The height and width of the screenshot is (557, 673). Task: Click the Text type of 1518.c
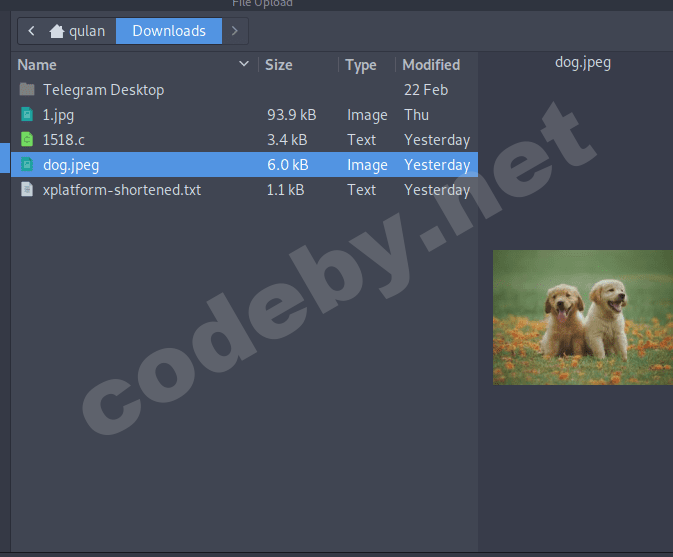tap(361, 140)
